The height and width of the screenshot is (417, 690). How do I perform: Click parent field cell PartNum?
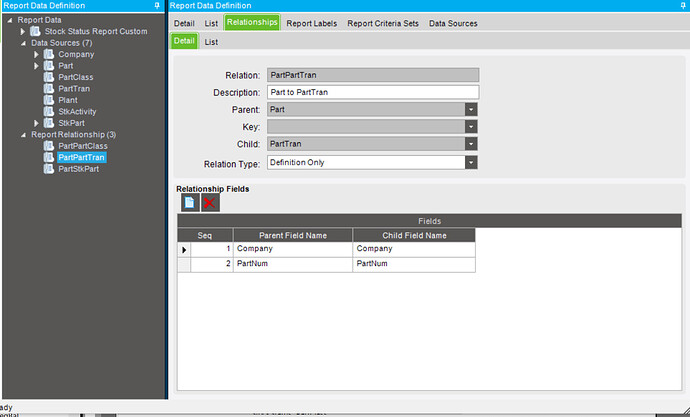coord(293,264)
